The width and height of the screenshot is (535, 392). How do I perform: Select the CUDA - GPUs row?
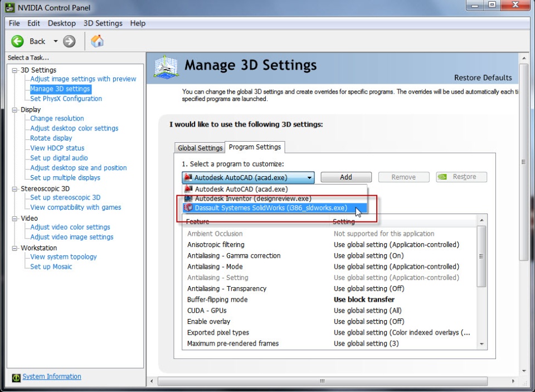(x=329, y=311)
